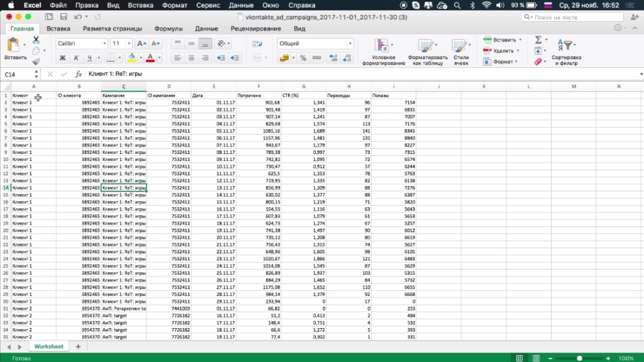Click the Undo arrow icon
644x362 pixels.
(x=78, y=17)
